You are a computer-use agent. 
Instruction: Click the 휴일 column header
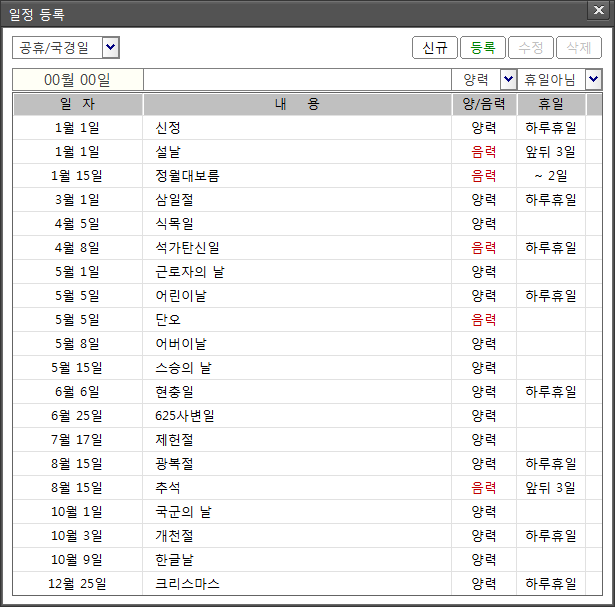coord(551,104)
